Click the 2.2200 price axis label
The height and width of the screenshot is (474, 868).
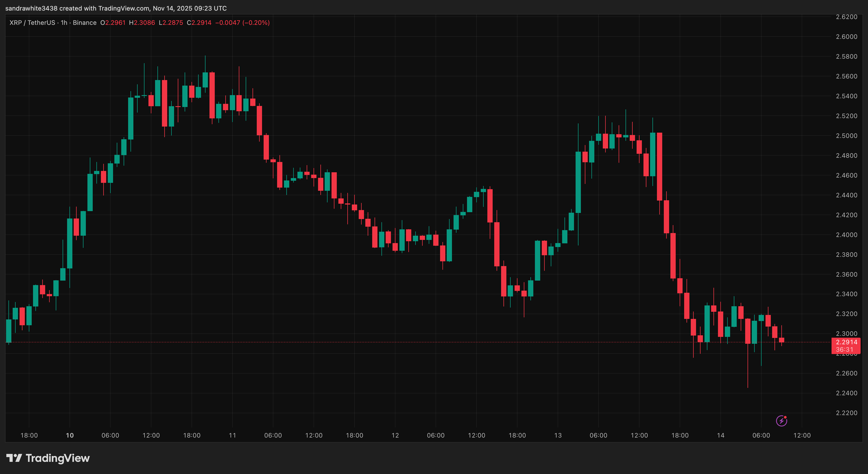click(x=846, y=413)
